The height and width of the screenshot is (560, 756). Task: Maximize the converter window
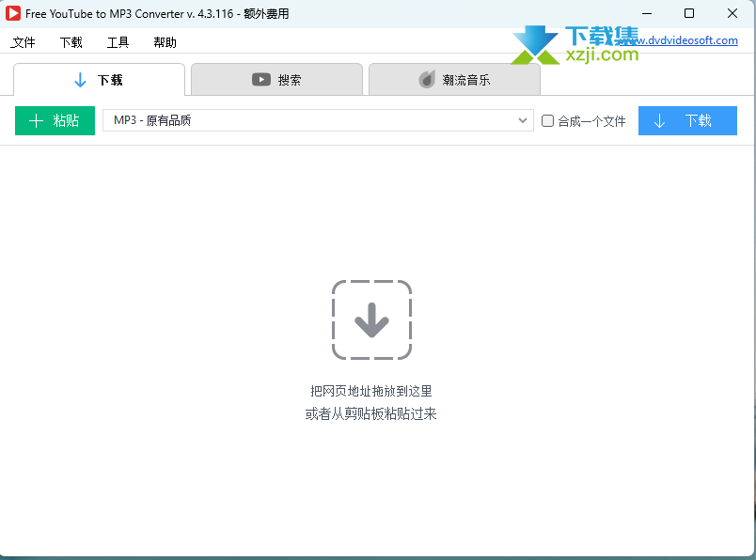click(689, 13)
